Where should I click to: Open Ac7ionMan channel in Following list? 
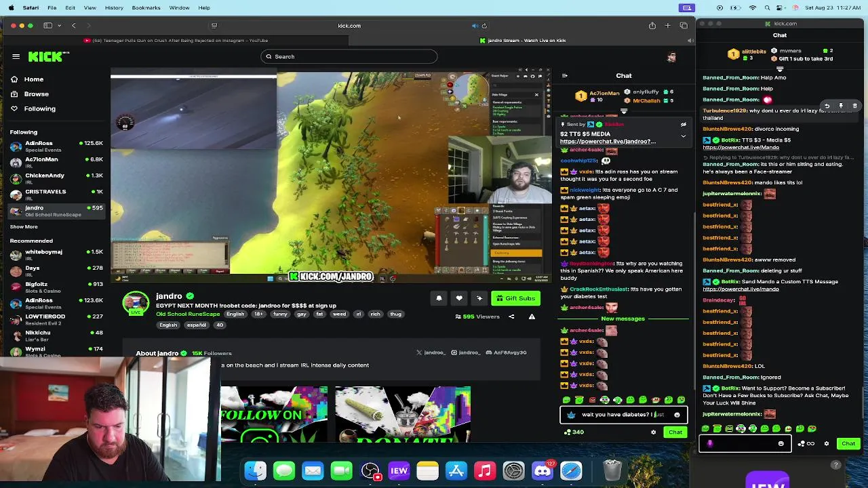coord(56,163)
